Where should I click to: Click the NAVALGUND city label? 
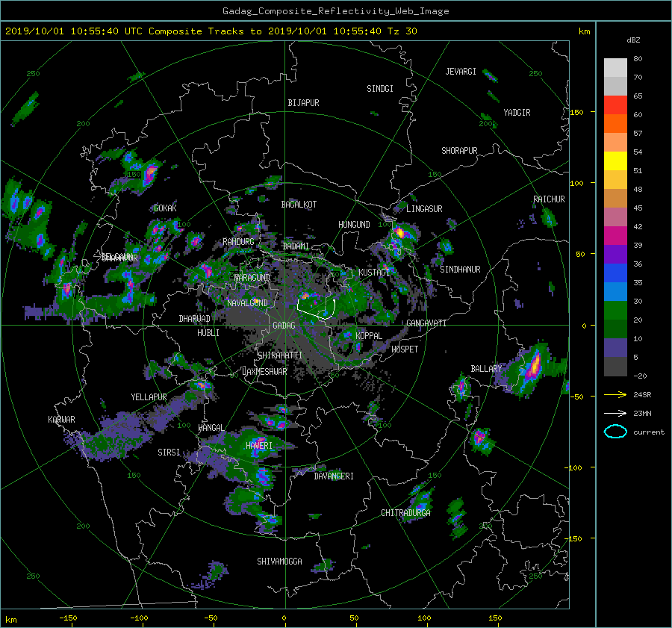point(247,302)
